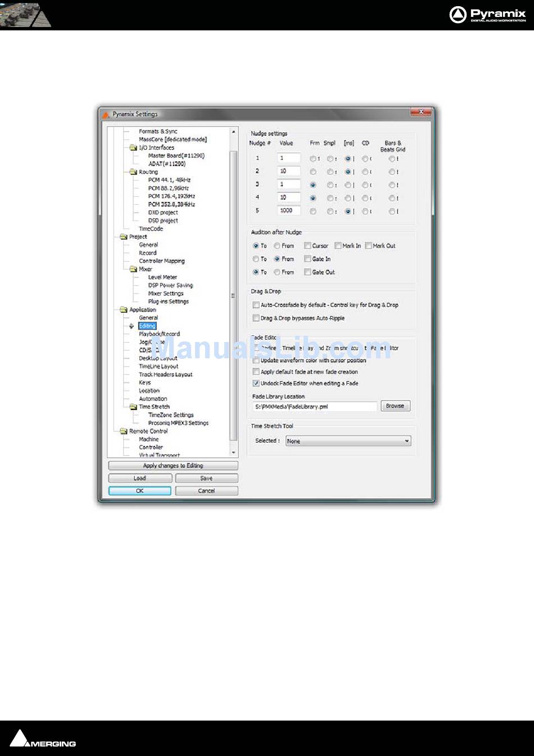This screenshot has width=534, height=756.
Task: Confirm settings with OK button
Action: pos(140,491)
